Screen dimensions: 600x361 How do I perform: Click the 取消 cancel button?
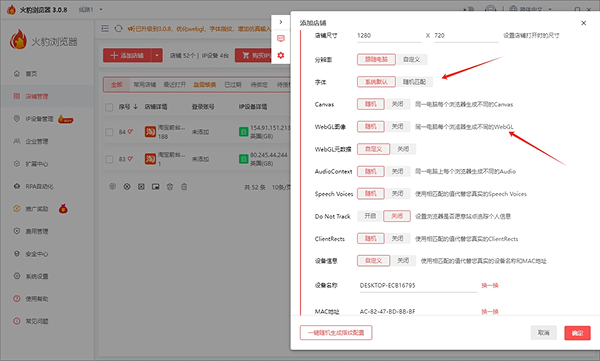pos(543,333)
